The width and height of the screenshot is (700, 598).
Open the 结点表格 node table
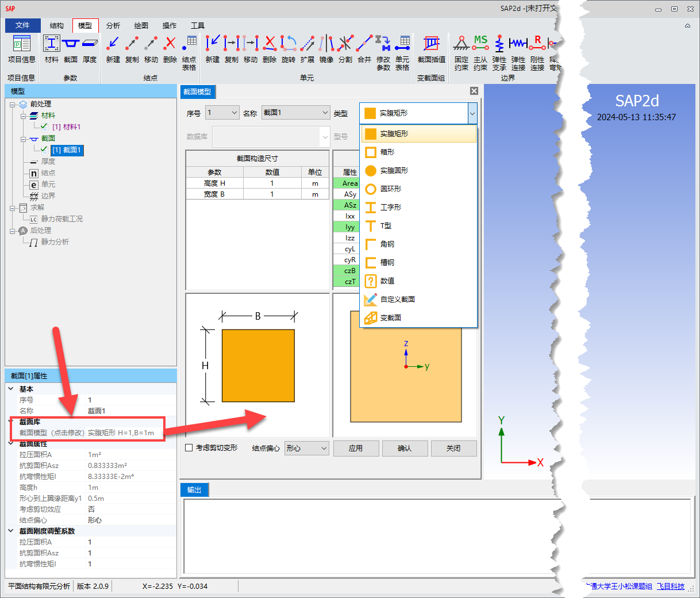click(x=189, y=53)
